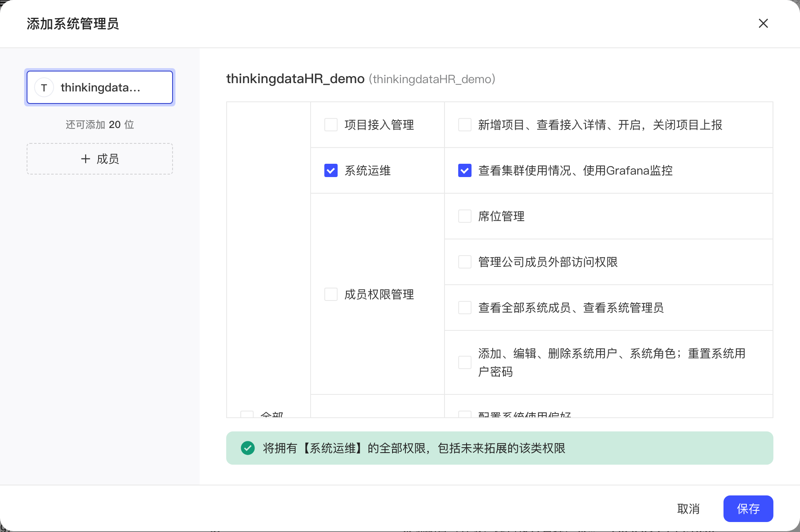This screenshot has width=800, height=532.
Task: Click the T avatar of thinkingdata member
Action: point(44,88)
